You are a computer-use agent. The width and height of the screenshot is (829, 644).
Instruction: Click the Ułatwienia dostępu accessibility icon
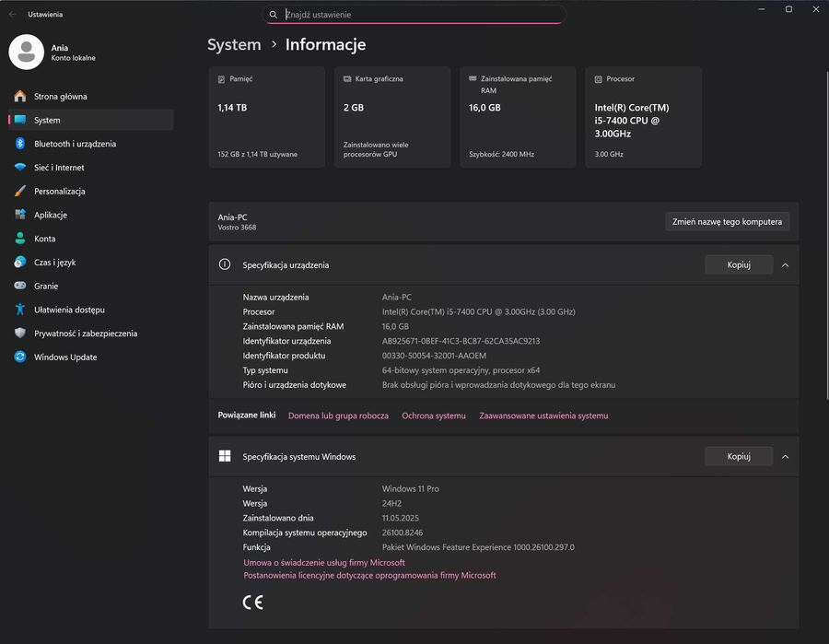point(20,310)
